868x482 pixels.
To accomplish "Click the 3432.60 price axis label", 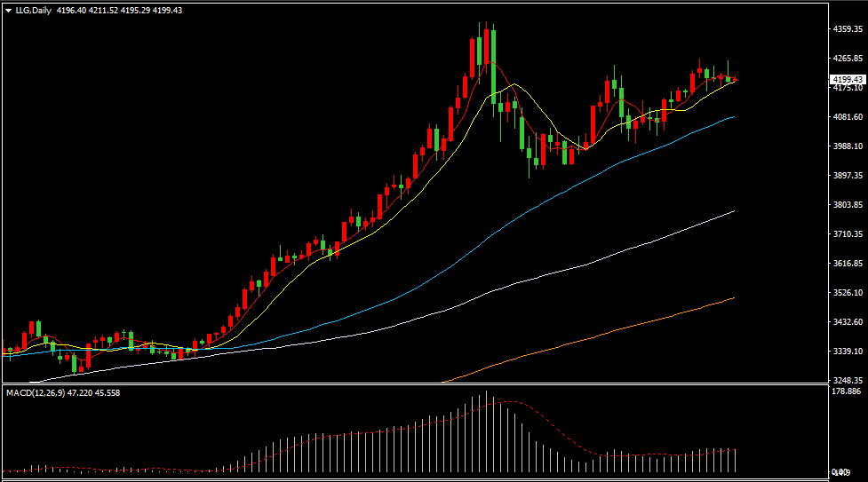I will [x=848, y=322].
